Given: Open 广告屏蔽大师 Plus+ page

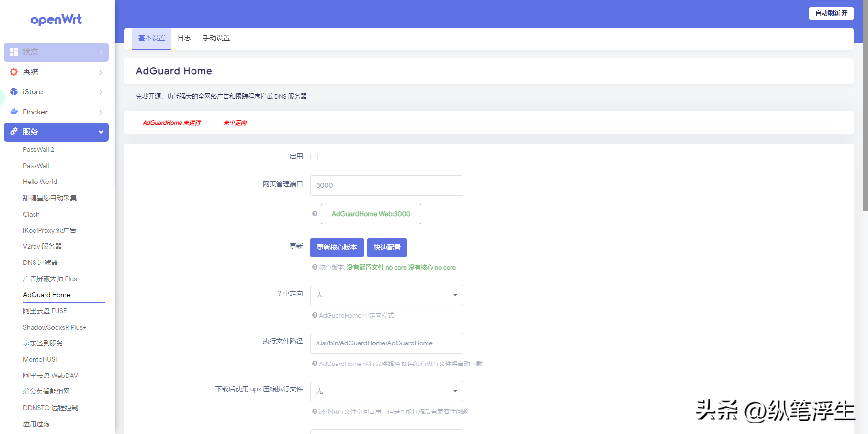Looking at the screenshot, I should (52, 279).
